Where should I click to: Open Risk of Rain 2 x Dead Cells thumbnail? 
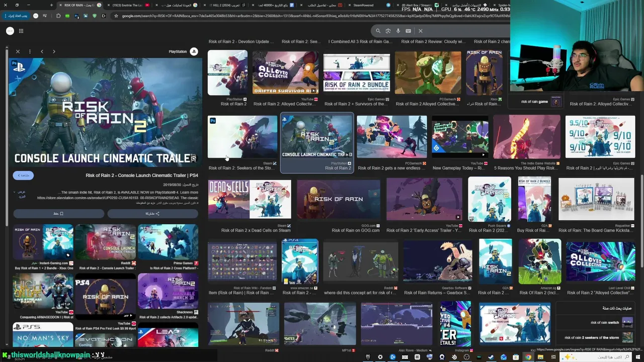coord(250,199)
